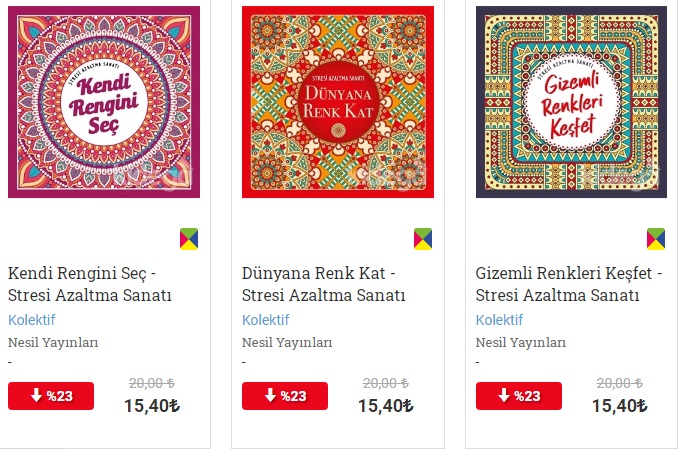Select Nesil Yayınları publisher under Gizemli Renkleri Keşfet
Image resolution: width=692 pixels, height=450 pixels.
coord(521,343)
